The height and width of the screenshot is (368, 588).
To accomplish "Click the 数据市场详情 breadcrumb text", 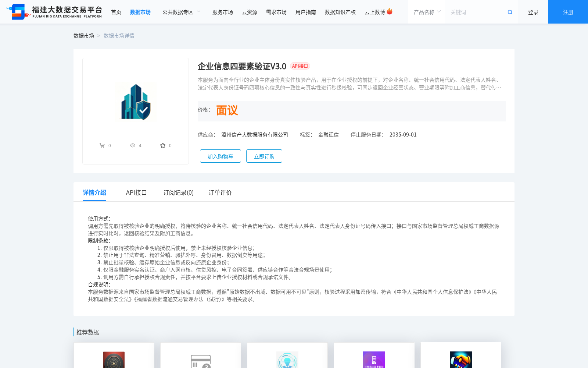I will tap(119, 36).
